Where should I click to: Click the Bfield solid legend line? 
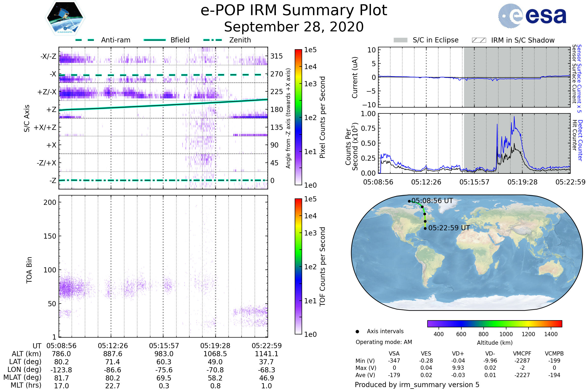[155, 40]
